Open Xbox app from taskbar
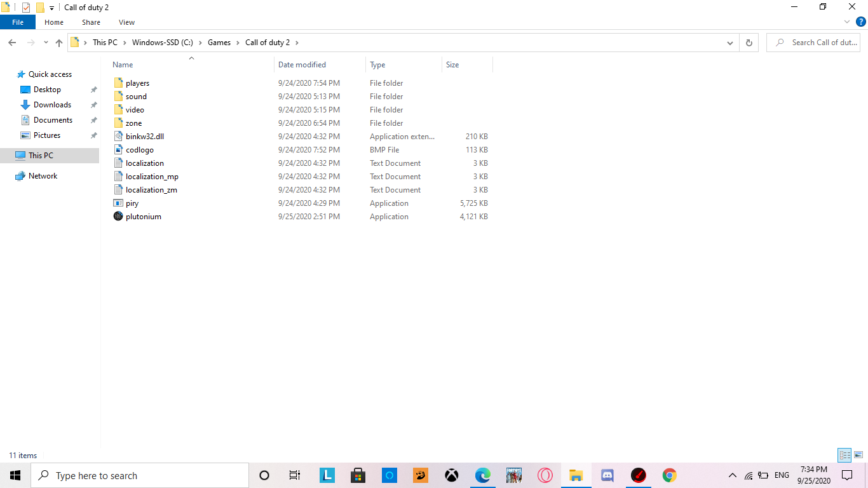 click(x=452, y=475)
